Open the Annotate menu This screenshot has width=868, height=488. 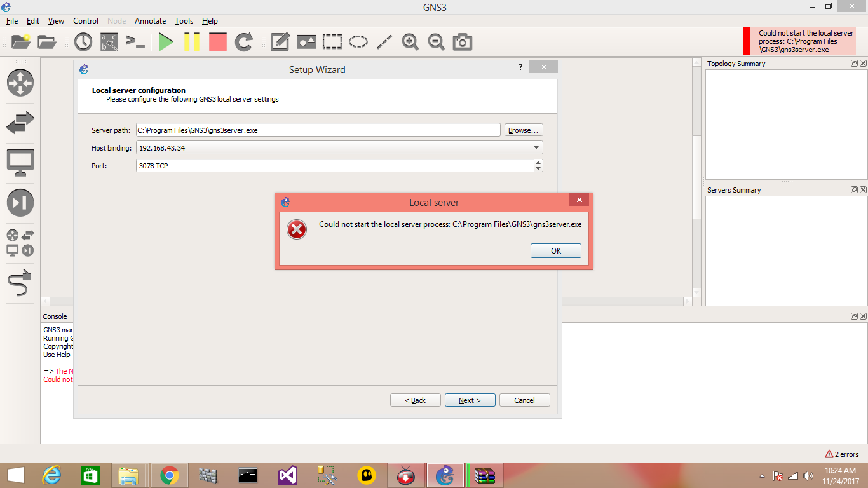(151, 21)
